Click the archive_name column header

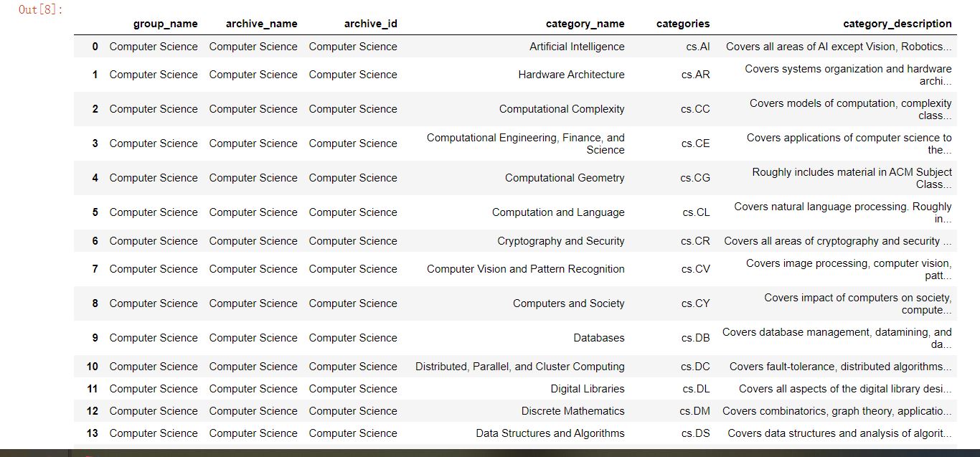tap(261, 24)
